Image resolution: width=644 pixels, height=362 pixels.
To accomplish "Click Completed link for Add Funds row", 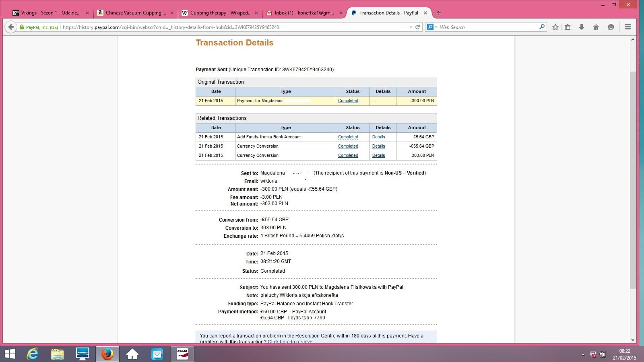I will 348,137.
